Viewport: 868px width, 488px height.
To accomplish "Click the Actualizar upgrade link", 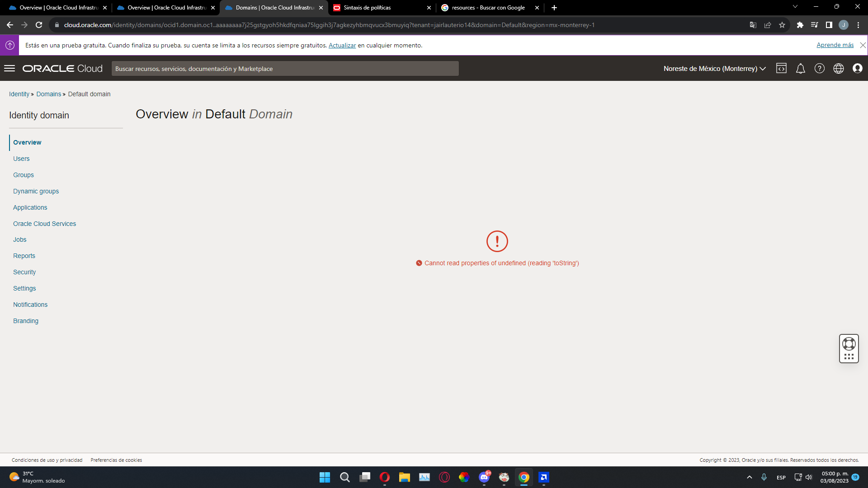I will (x=342, y=45).
